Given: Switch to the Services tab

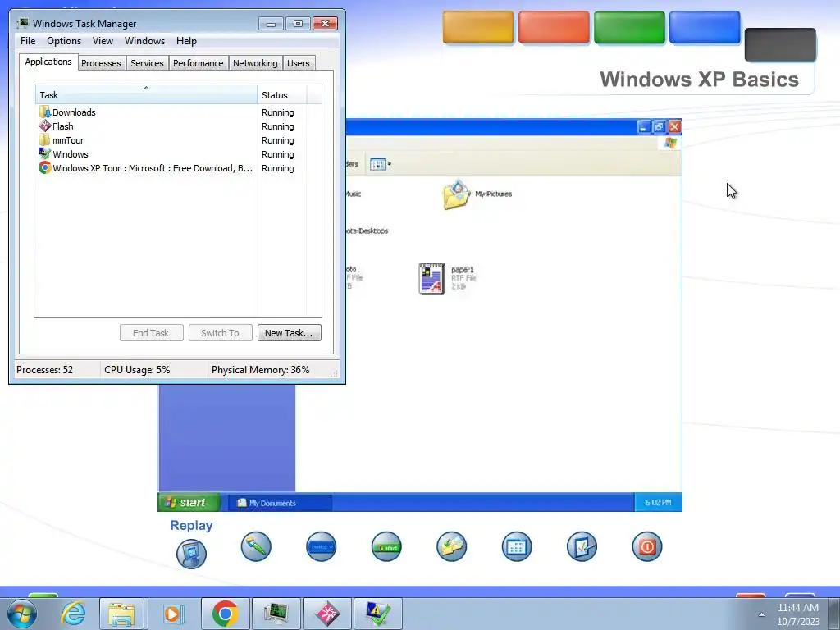Looking at the screenshot, I should [x=147, y=63].
